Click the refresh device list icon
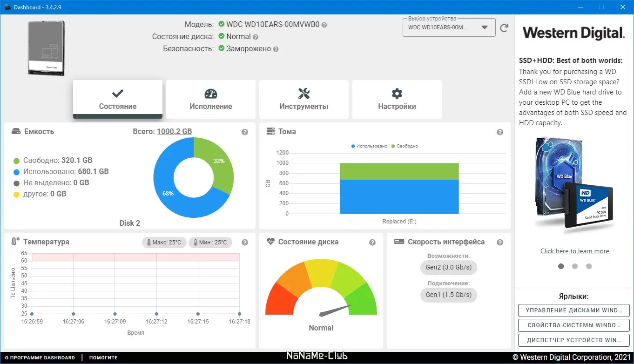This screenshot has height=364, width=634. click(x=504, y=28)
